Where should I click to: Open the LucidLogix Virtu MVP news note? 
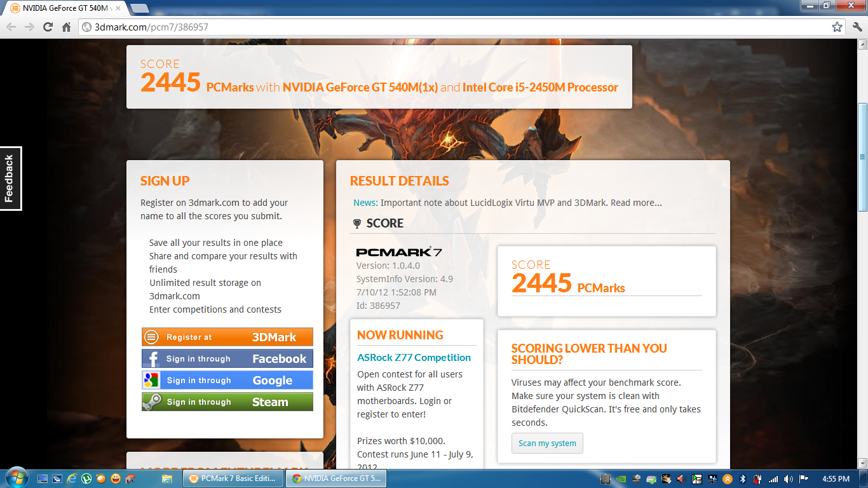[x=521, y=203]
